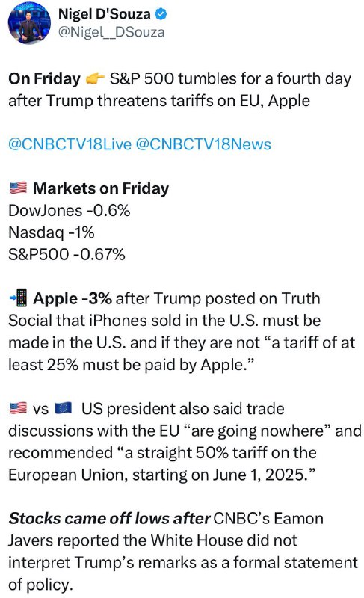
Task: Open the @CNBCTV18News mention
Action: click(203, 144)
